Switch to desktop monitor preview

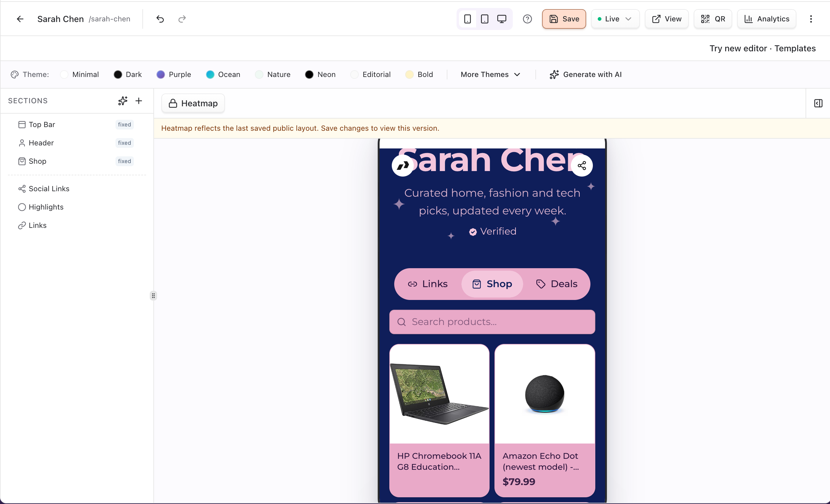502,19
